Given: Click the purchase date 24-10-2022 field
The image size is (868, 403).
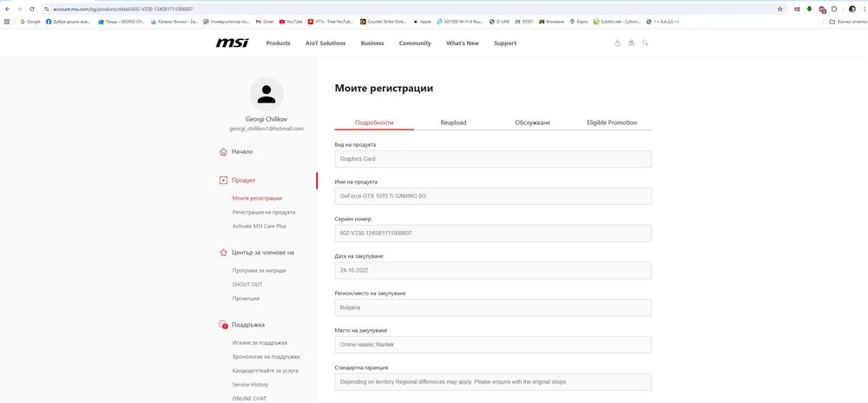Looking at the screenshot, I should coord(493,270).
